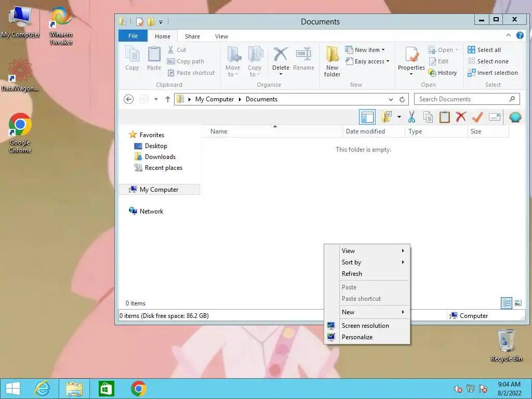
Task: Sort by the Size column header
Action: [488, 131]
